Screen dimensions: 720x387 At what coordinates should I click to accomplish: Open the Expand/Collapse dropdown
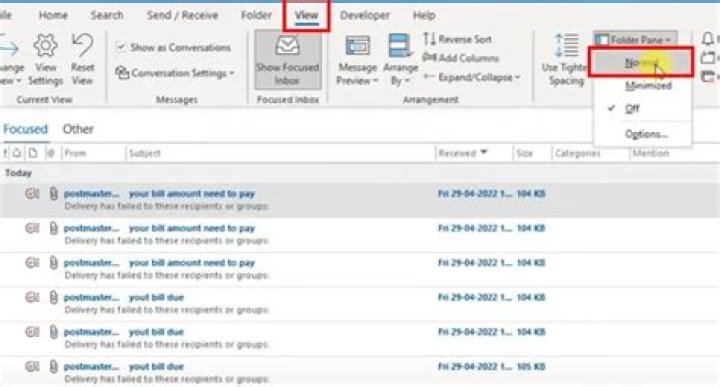point(472,77)
